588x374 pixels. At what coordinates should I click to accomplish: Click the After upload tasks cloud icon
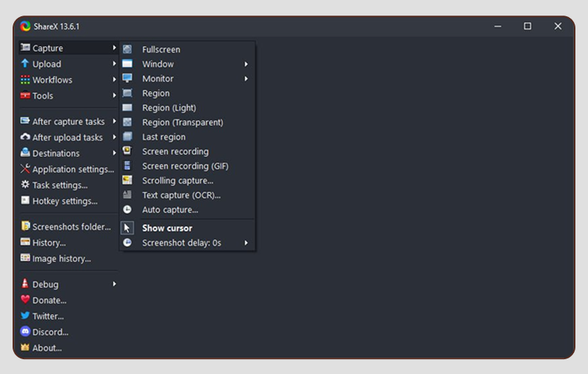click(25, 137)
